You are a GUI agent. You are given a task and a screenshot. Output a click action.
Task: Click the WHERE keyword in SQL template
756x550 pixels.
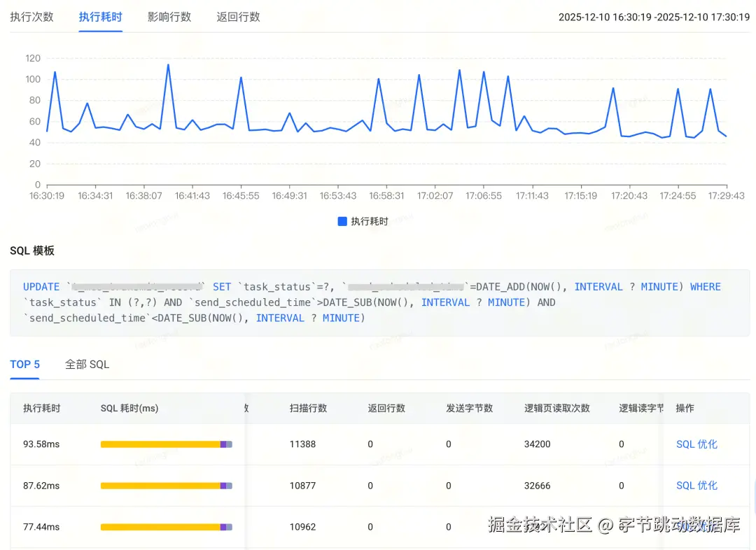coord(706,287)
